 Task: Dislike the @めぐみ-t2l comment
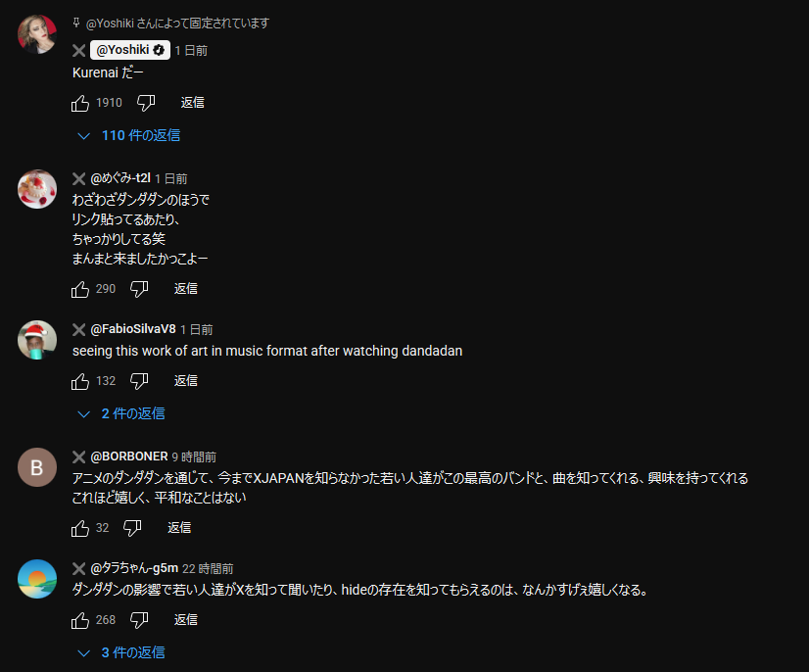point(139,289)
